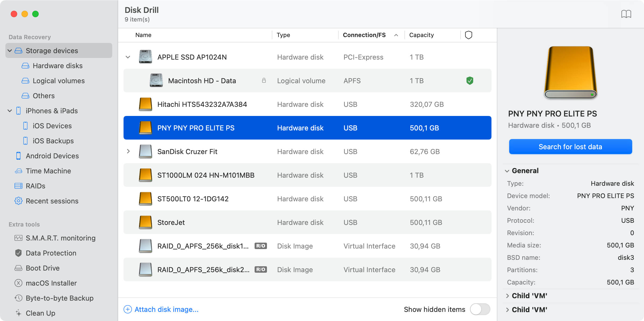Select Time Machine in sidebar

click(48, 171)
